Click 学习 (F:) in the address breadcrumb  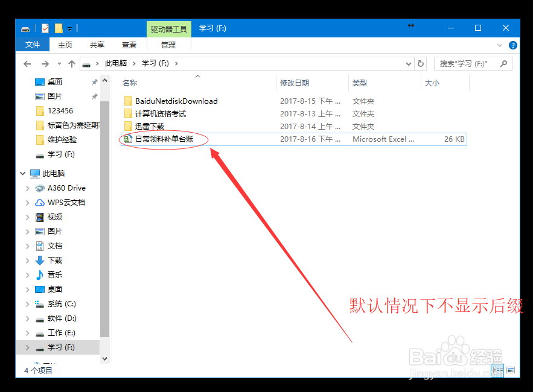pyautogui.click(x=155, y=63)
